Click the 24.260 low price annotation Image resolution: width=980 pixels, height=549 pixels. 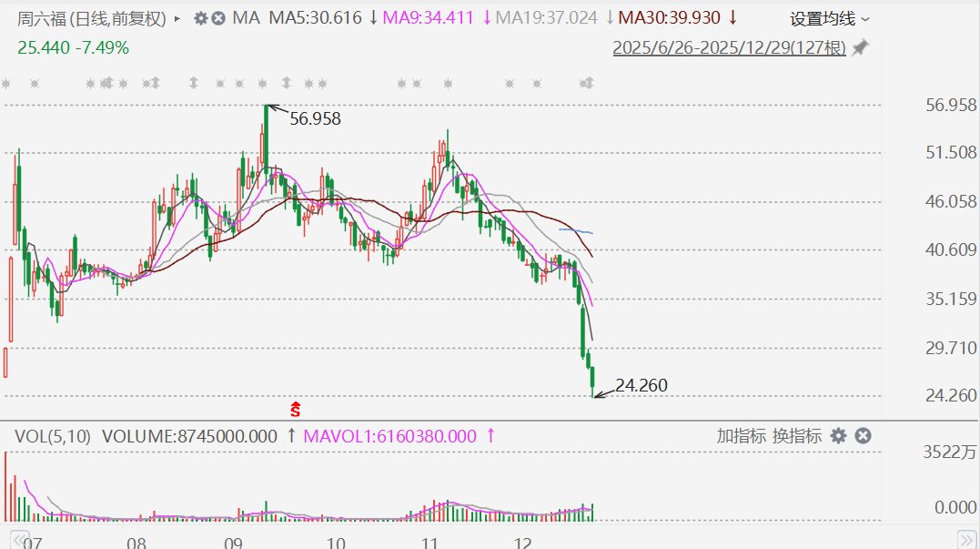641,385
